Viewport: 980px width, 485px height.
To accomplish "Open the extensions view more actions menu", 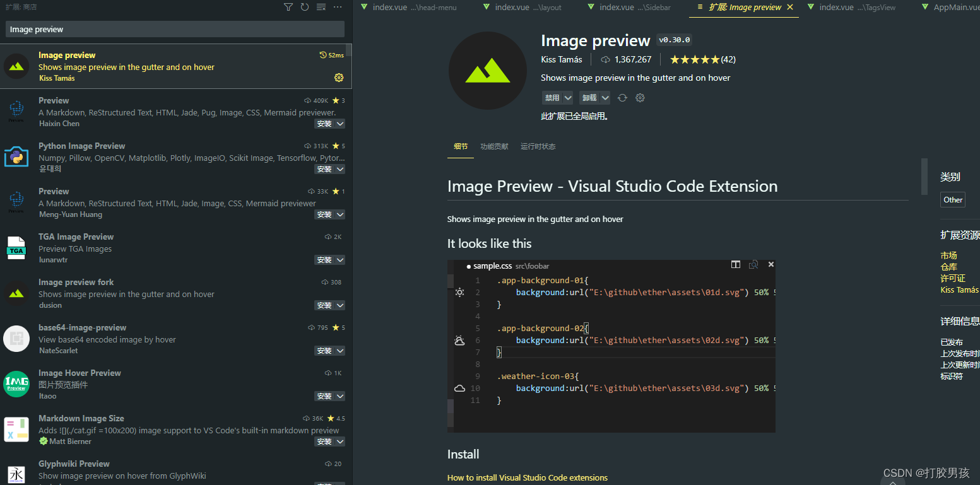I will coord(338,7).
